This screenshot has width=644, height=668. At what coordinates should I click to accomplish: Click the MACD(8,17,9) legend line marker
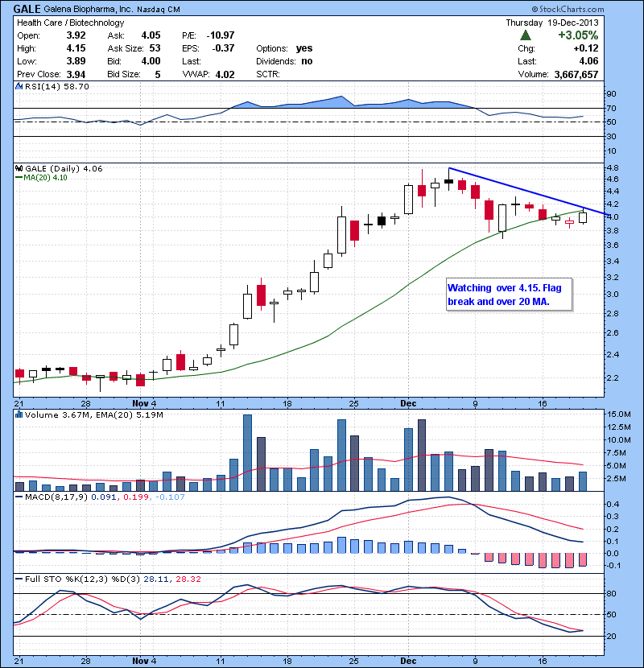click(19, 497)
